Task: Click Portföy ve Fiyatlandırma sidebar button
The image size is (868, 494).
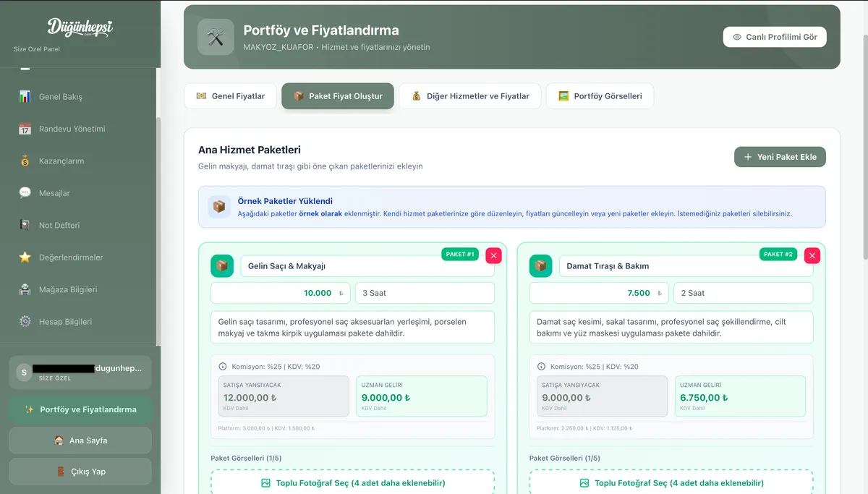Action: coord(80,409)
